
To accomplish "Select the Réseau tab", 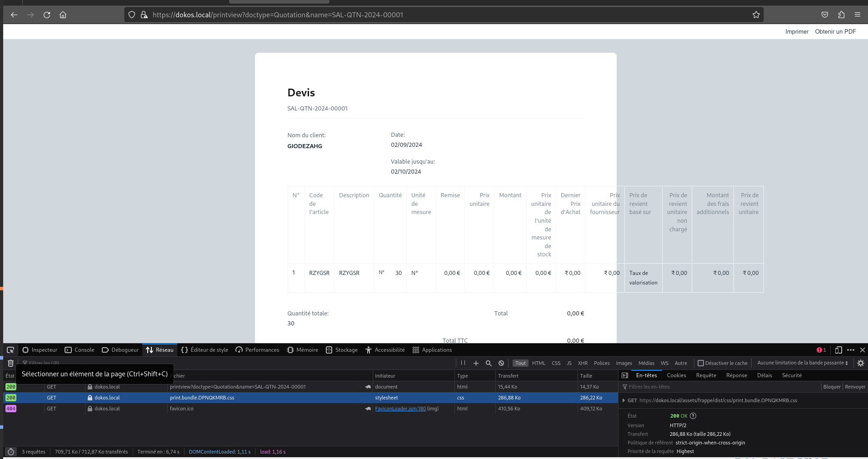I will coord(160,350).
